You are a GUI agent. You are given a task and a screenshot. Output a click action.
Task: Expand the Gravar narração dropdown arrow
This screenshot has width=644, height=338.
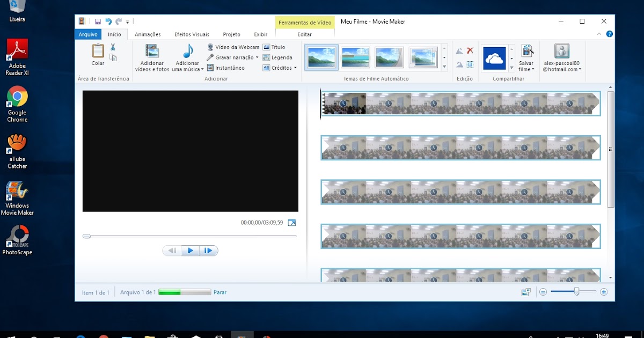coord(257,57)
